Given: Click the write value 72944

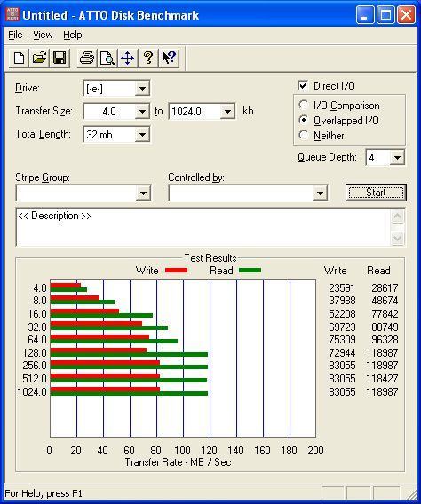Looking at the screenshot, I should 342,352.
